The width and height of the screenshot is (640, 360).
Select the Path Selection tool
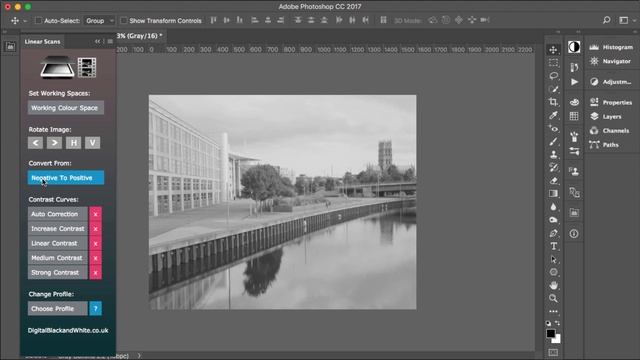coord(553,259)
